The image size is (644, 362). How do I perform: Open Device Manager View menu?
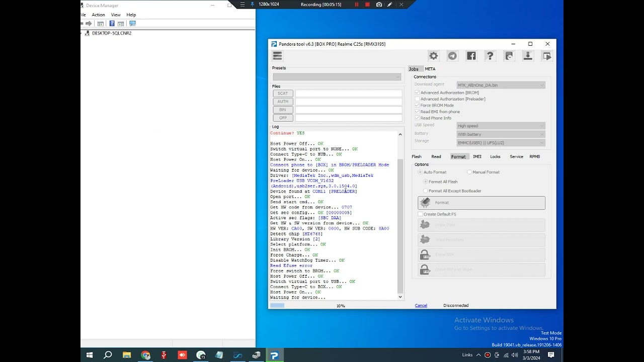click(x=116, y=15)
